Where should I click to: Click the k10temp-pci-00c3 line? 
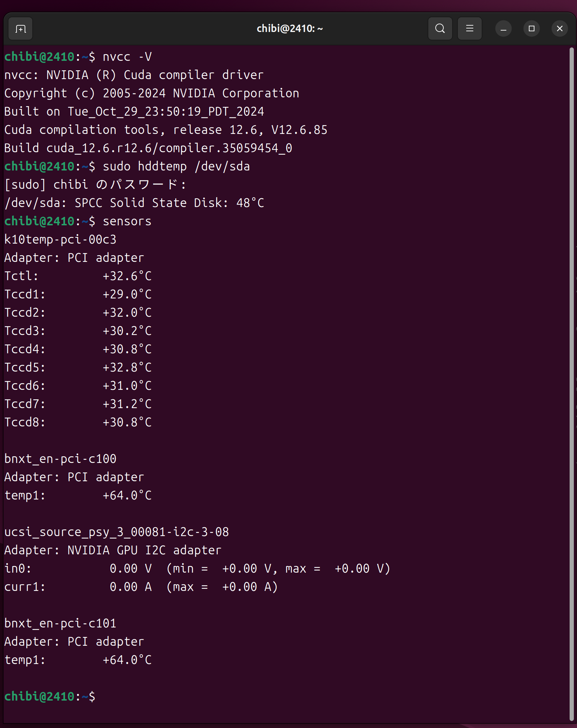coord(60,240)
